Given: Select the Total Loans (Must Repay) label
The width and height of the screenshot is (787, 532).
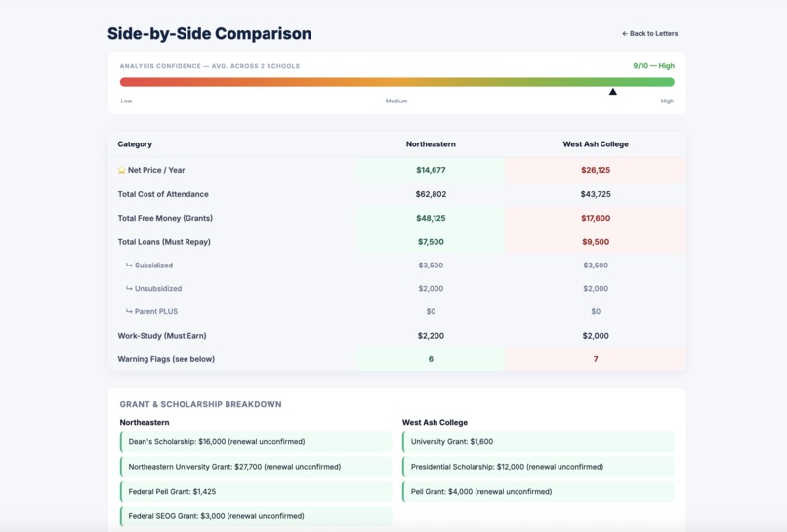Looking at the screenshot, I should click(164, 242).
